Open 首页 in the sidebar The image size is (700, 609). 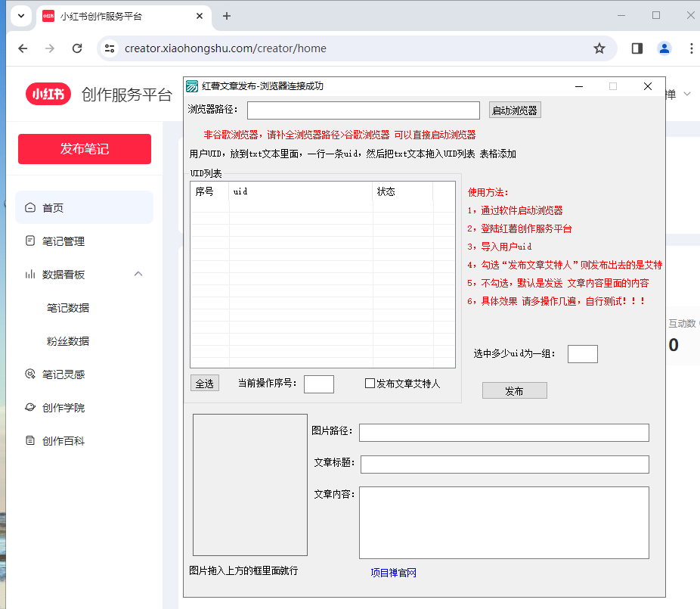pos(85,207)
